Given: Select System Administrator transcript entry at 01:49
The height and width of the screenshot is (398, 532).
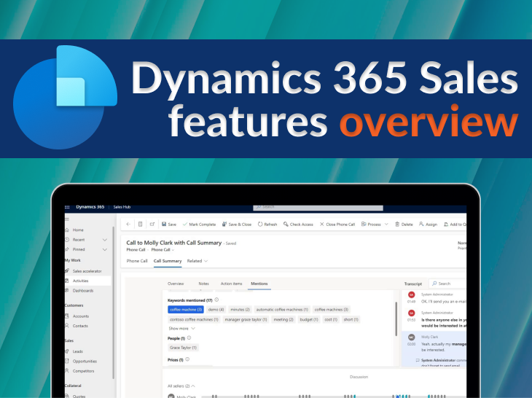Looking at the screenshot, I should click(x=434, y=298).
